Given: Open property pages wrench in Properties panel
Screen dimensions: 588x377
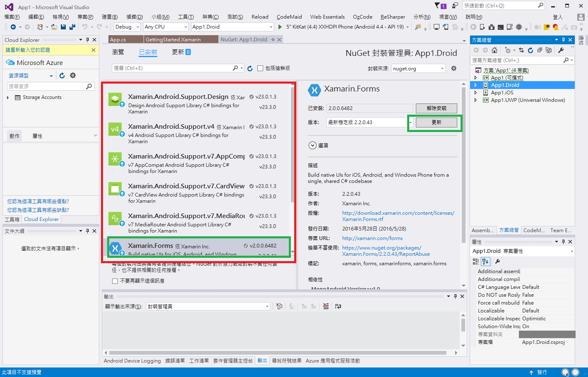Looking at the screenshot, I should pos(498,262).
